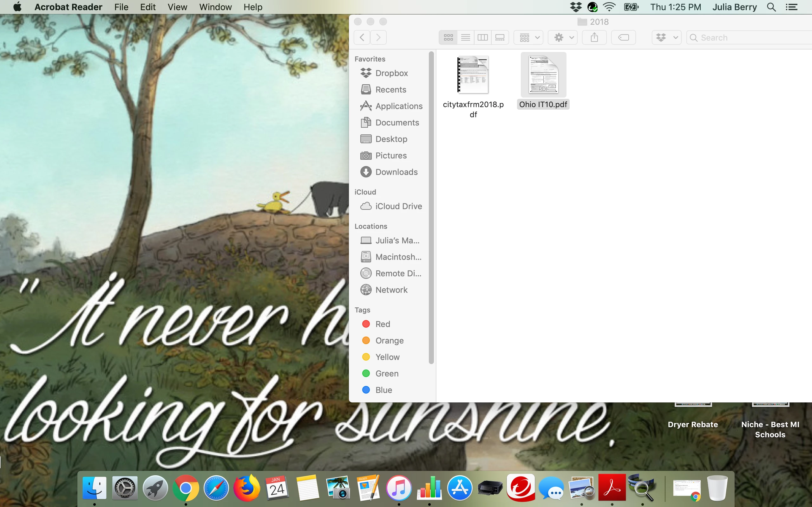Expand the Dropbox toolbar dropdown

[666, 38]
